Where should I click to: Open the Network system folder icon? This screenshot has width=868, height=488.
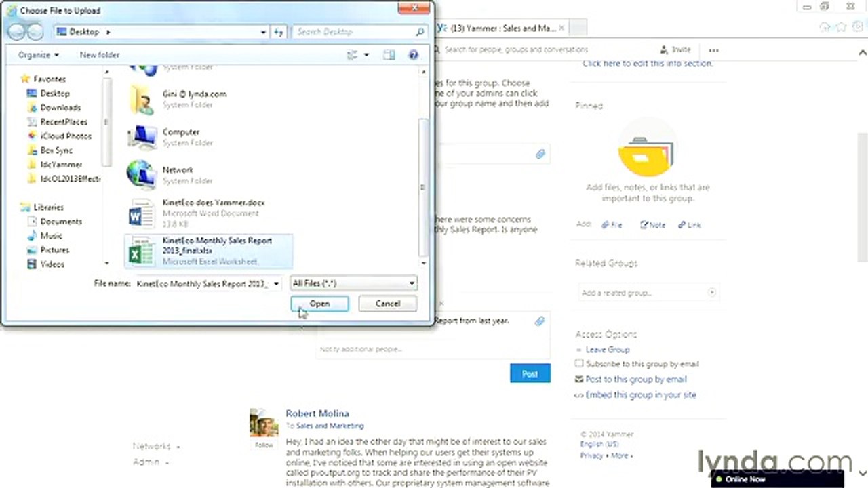[x=142, y=175]
